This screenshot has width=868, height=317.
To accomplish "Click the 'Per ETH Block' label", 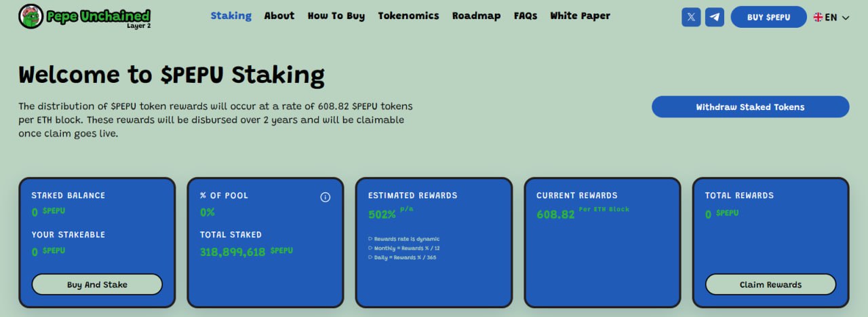I will tap(604, 209).
